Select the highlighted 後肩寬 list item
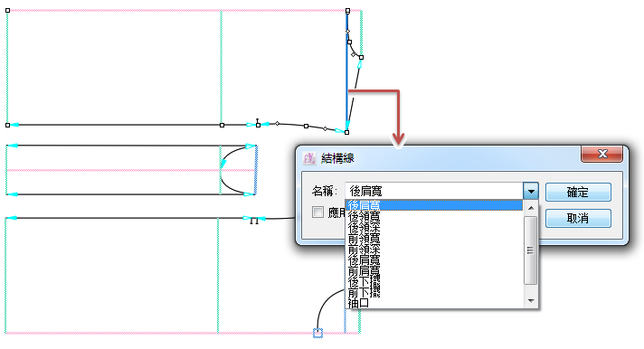644x349 pixels. (x=434, y=205)
